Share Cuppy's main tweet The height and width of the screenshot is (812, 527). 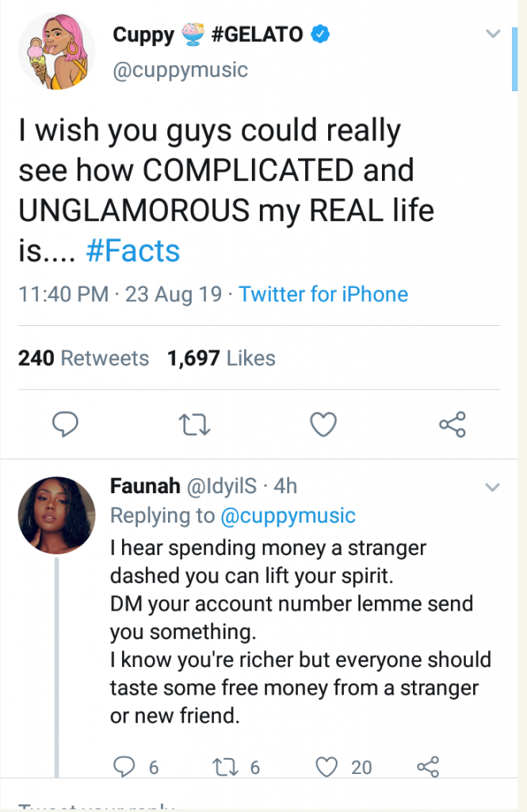[x=453, y=426]
